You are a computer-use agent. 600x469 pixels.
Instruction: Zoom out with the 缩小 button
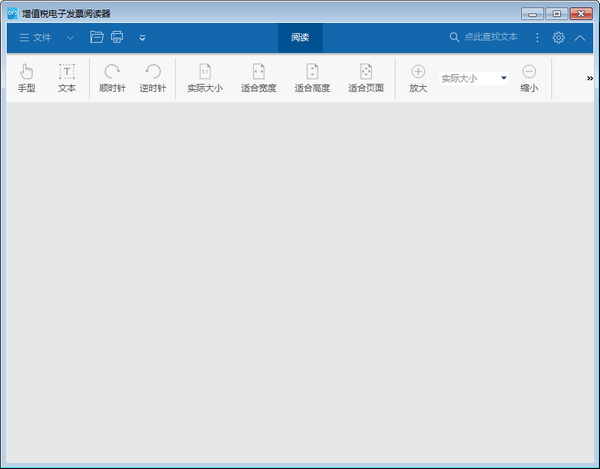click(529, 78)
